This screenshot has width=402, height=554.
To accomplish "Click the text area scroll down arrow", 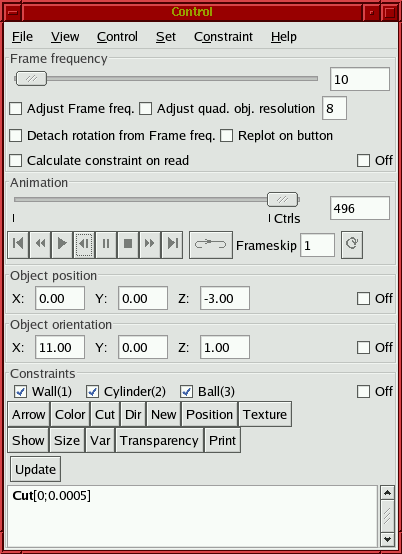I will [x=387, y=540].
